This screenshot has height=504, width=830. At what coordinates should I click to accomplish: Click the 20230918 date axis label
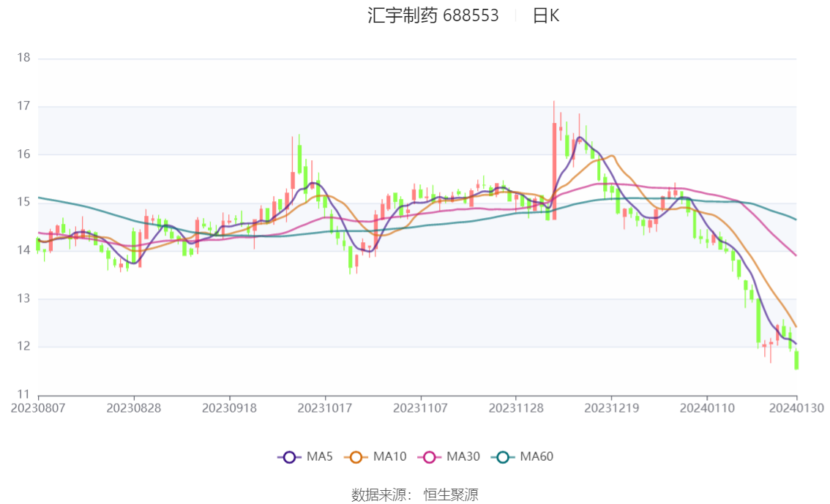tap(229, 408)
